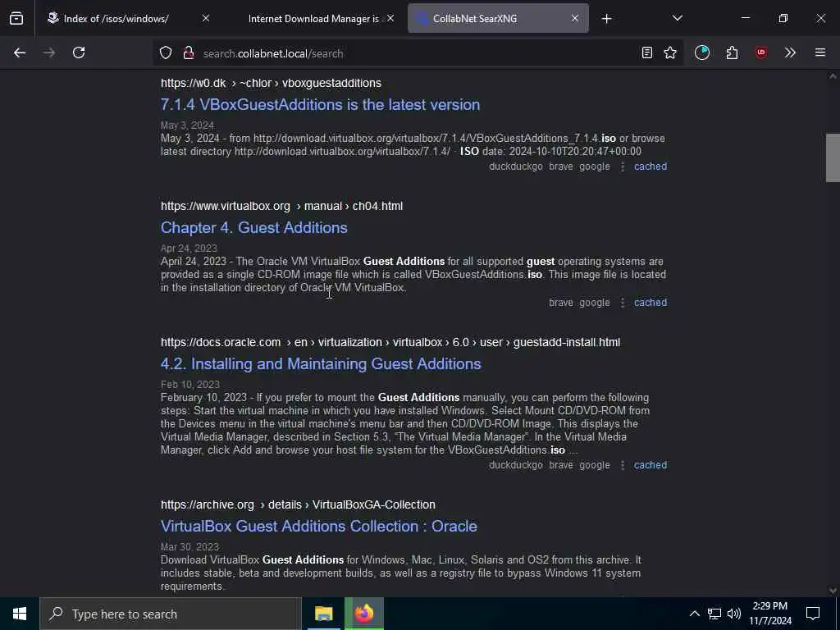
Task: Click https://w0.dk result URL breadcrumb
Action: tap(271, 83)
